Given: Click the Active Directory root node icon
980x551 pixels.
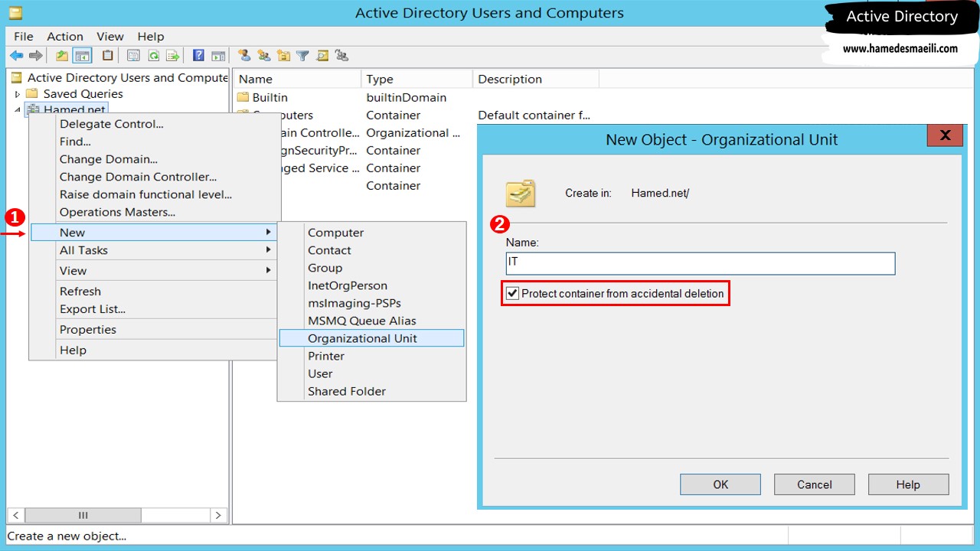Looking at the screenshot, I should coord(17,77).
